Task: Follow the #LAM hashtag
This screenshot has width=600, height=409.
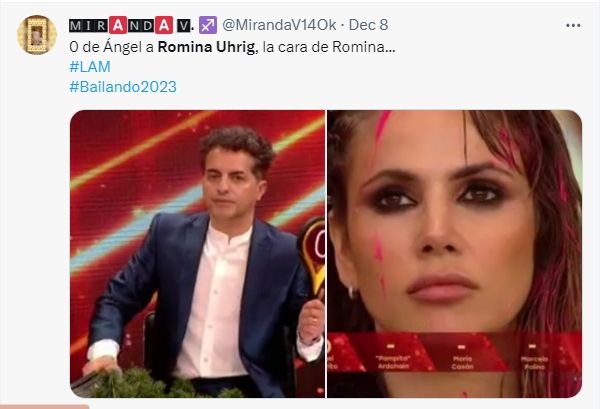Action: click(90, 67)
